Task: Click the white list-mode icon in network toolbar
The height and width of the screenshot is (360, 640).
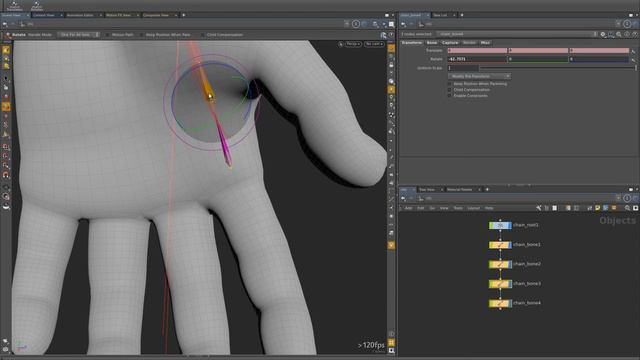Action: pyautogui.click(x=554, y=208)
